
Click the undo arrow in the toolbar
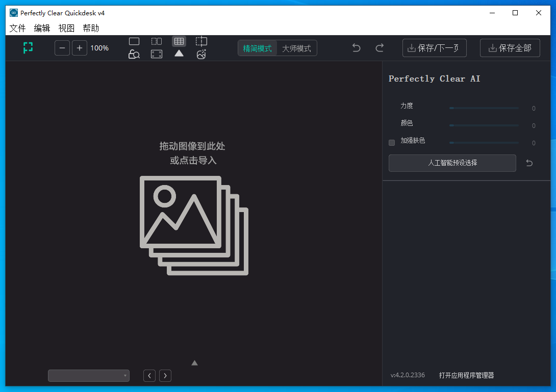(357, 48)
